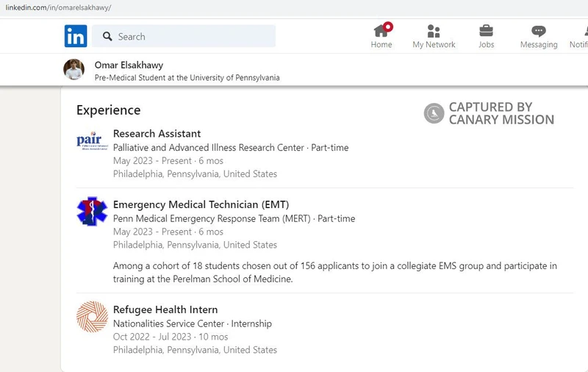Image resolution: width=588 pixels, height=372 pixels.
Task: Select the Messaging navigation label
Action: 539,45
